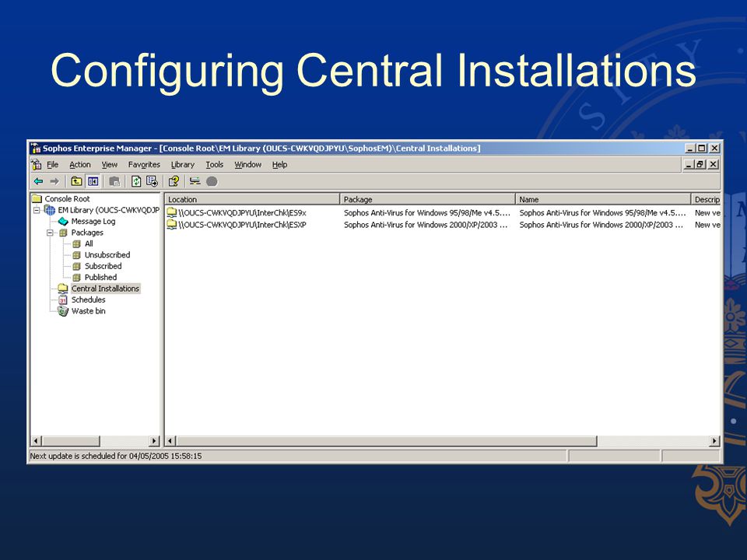Select the Unsubscribed packages node
The height and width of the screenshot is (560, 747).
(107, 255)
